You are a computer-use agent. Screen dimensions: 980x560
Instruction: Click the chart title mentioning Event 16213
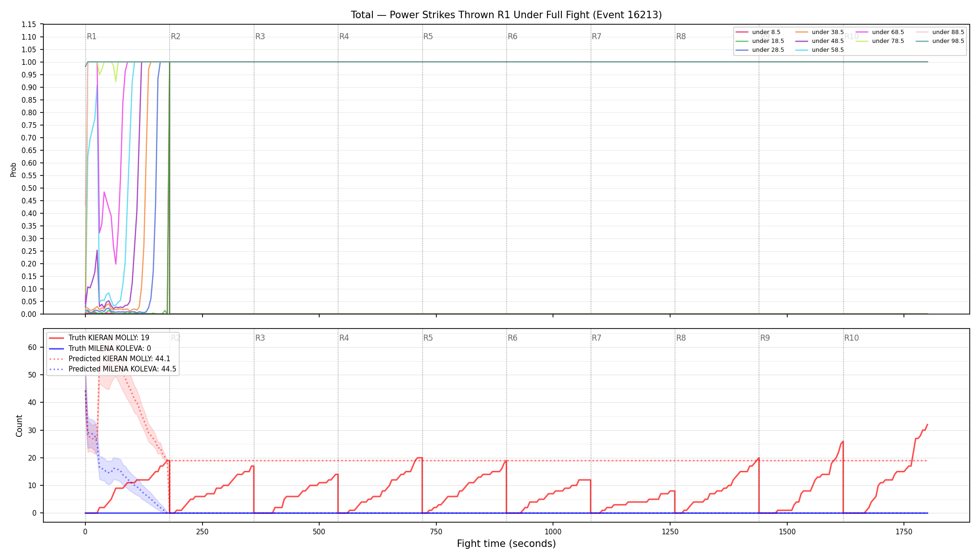click(506, 15)
